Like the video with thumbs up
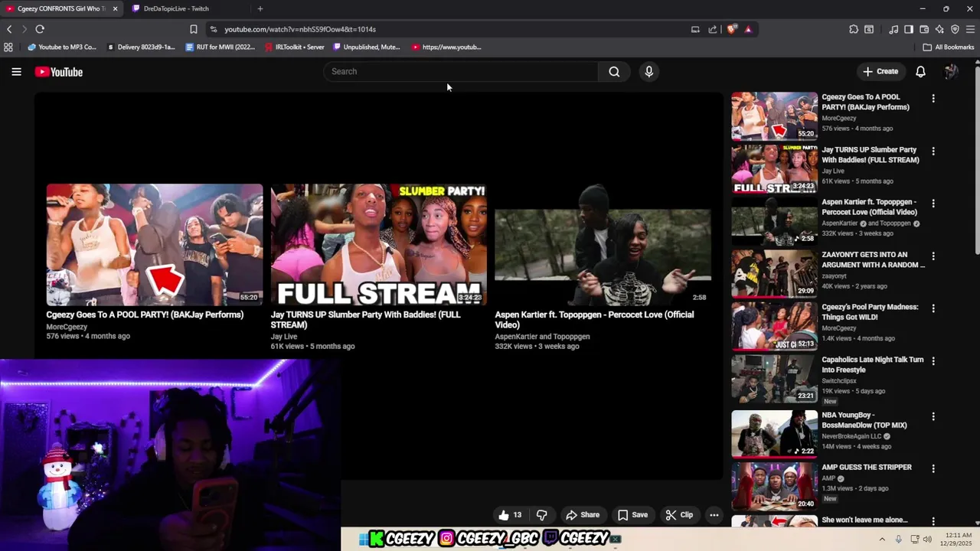 (x=510, y=515)
